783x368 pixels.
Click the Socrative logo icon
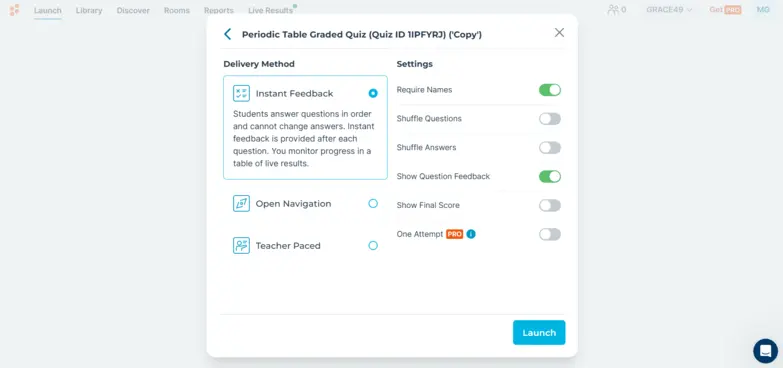(14, 10)
